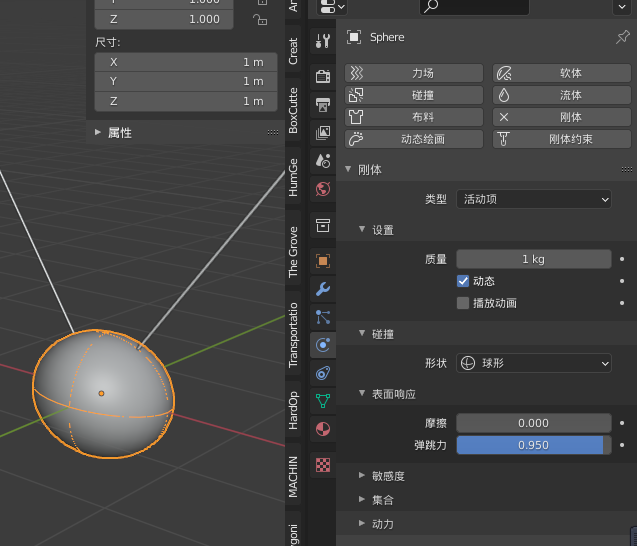Click the dimension X 1 m field

click(186, 62)
